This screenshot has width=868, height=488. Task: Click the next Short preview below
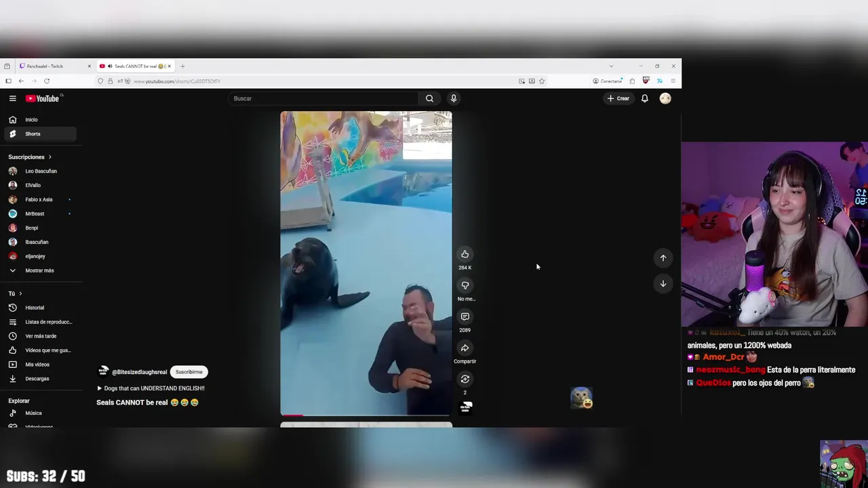pyautogui.click(x=366, y=424)
